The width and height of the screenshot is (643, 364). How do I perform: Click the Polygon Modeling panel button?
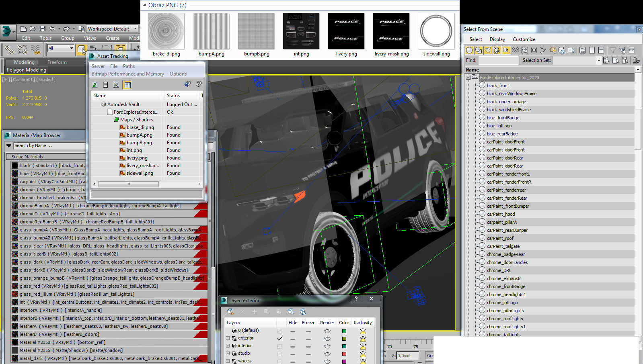click(27, 70)
